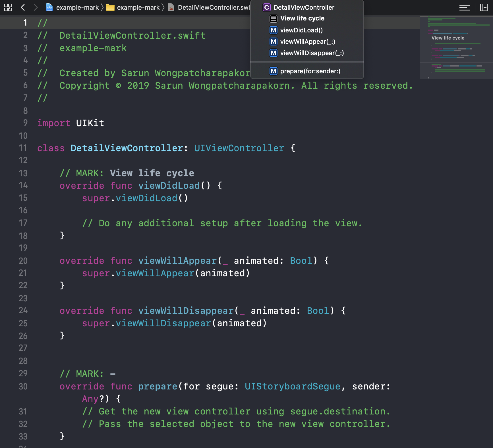
Task: Click the import keyword on line 9
Action: [x=53, y=123]
